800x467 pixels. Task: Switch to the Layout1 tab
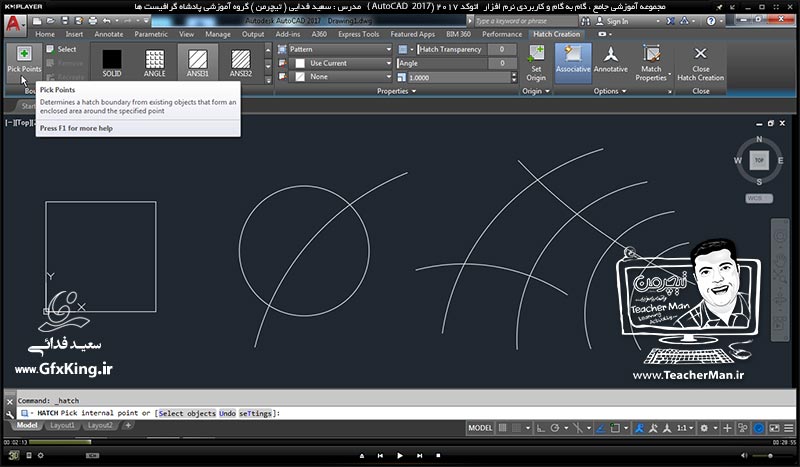[x=62, y=425]
